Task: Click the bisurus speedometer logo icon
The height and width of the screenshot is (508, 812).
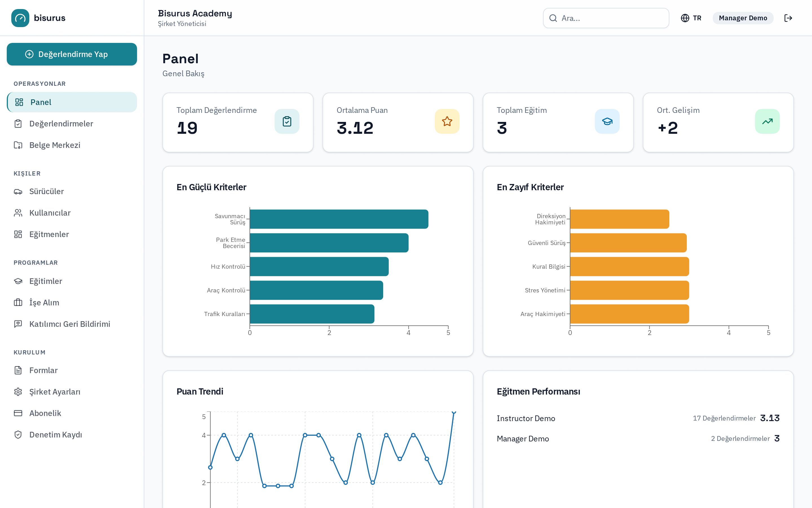Action: pos(20,18)
